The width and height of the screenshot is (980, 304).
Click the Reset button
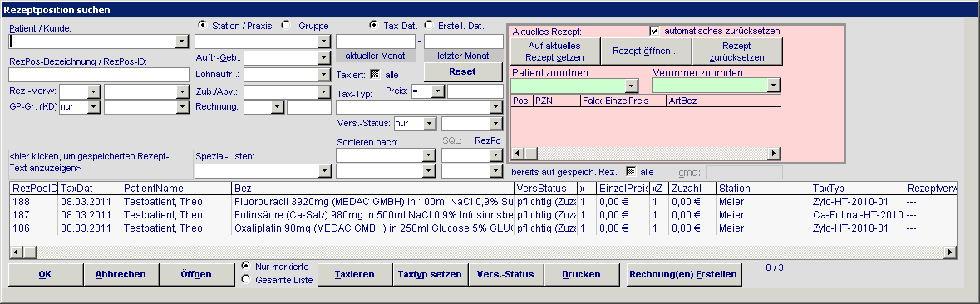[x=463, y=71]
